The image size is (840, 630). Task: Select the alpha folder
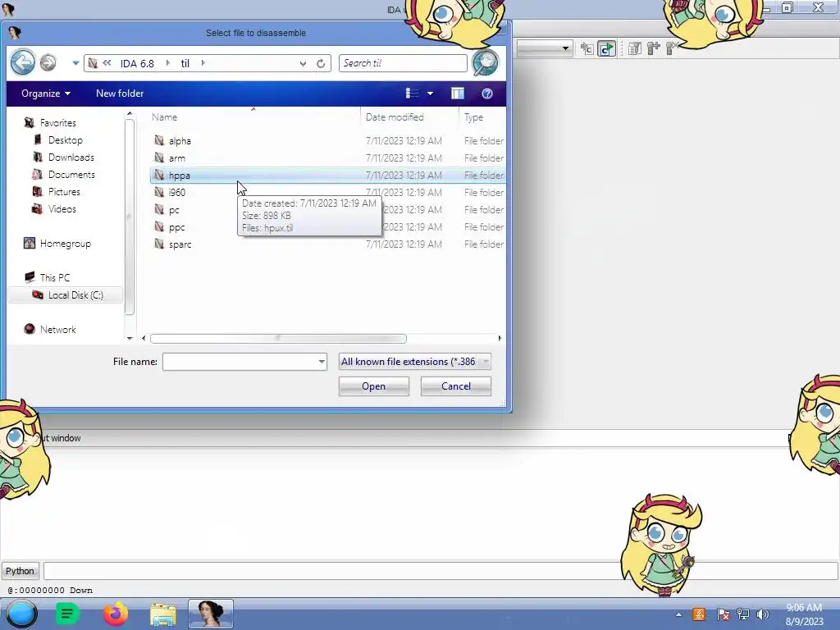(x=327, y=141)
